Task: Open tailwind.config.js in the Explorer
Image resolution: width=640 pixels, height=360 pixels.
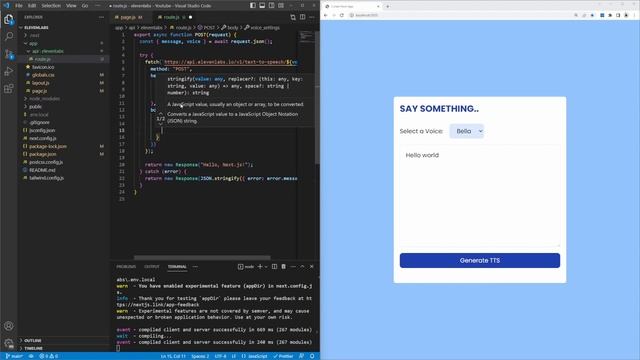Action: coord(46,178)
